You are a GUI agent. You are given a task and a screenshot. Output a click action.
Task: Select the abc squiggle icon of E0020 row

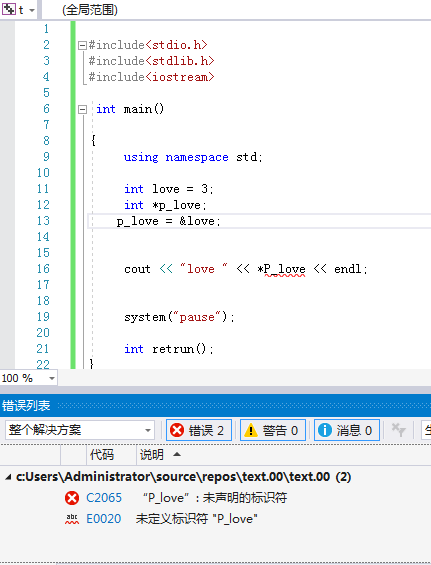pos(72,519)
